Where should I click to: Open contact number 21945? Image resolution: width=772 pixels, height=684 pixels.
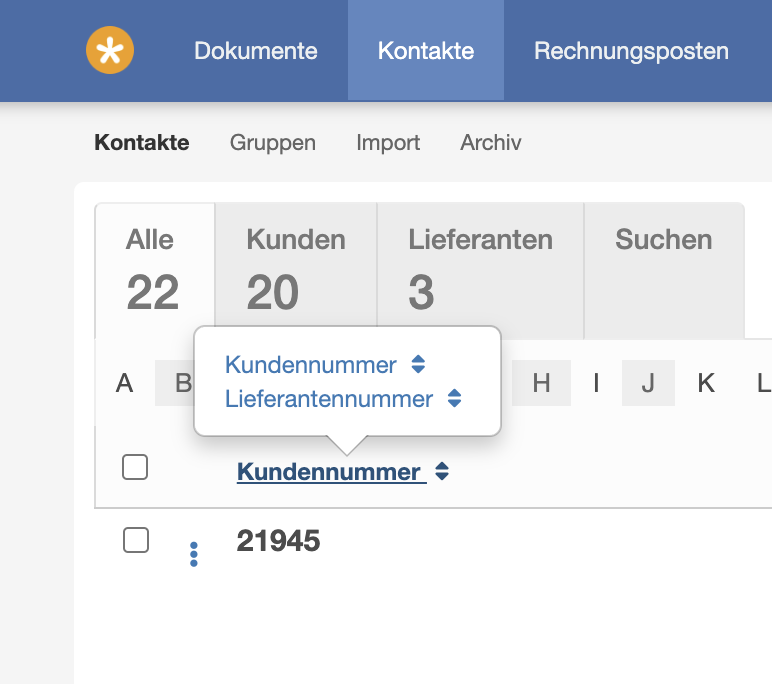[279, 541]
